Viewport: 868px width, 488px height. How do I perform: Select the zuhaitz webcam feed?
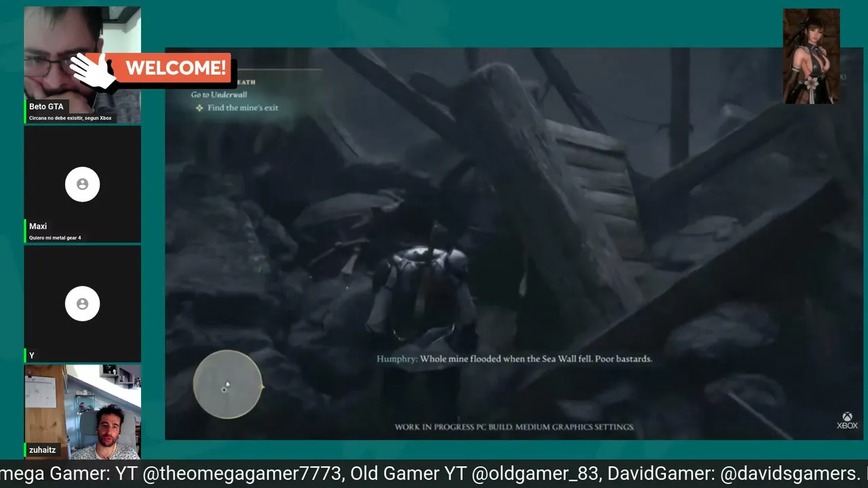[82, 412]
